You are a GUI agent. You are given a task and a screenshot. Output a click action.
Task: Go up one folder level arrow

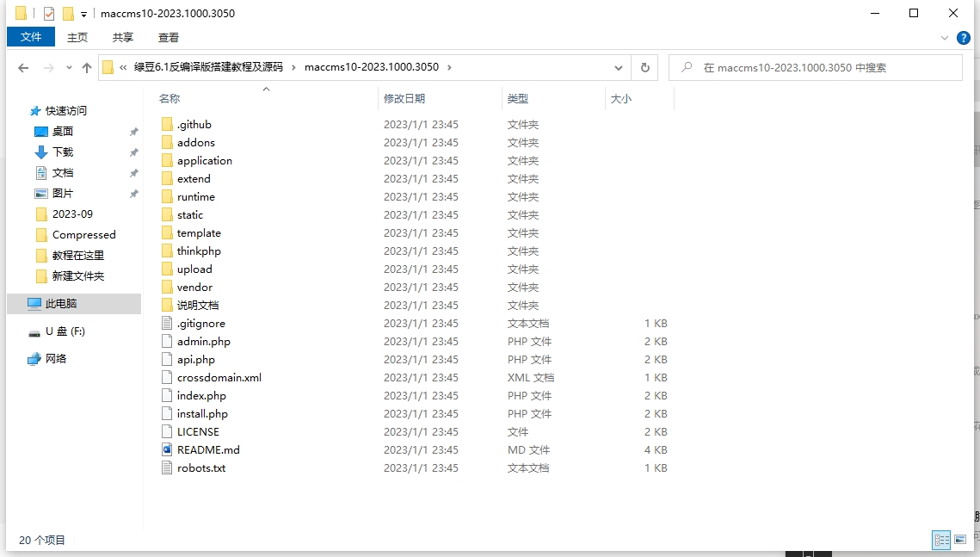[87, 67]
